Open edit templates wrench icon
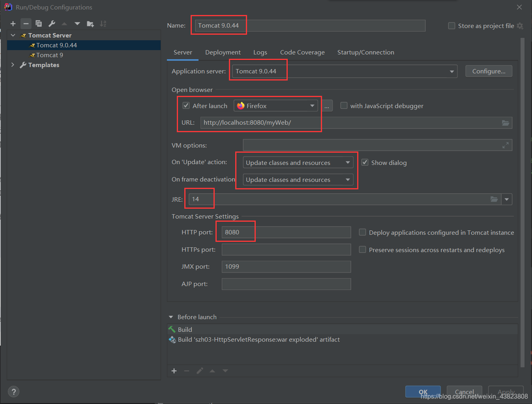The height and width of the screenshot is (404, 532). (52, 24)
